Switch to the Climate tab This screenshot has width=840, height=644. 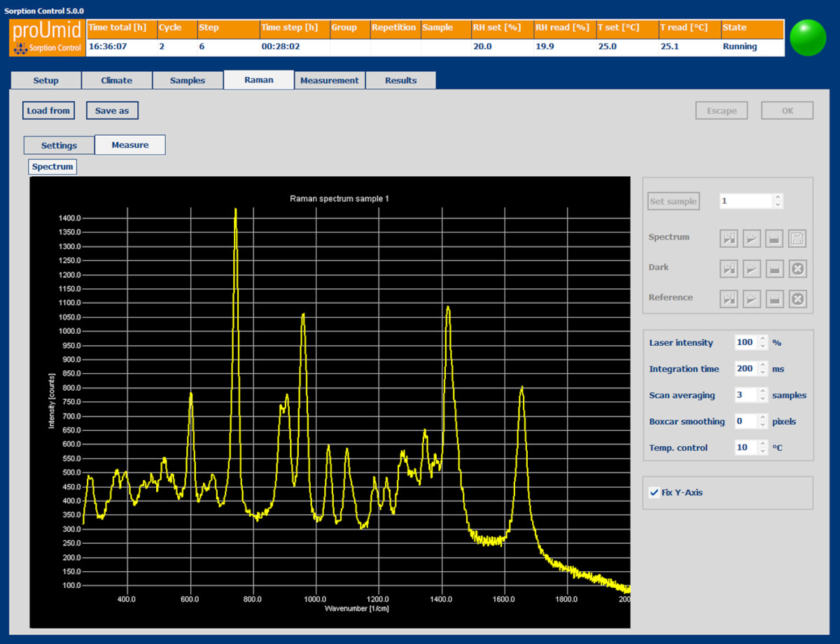click(117, 80)
